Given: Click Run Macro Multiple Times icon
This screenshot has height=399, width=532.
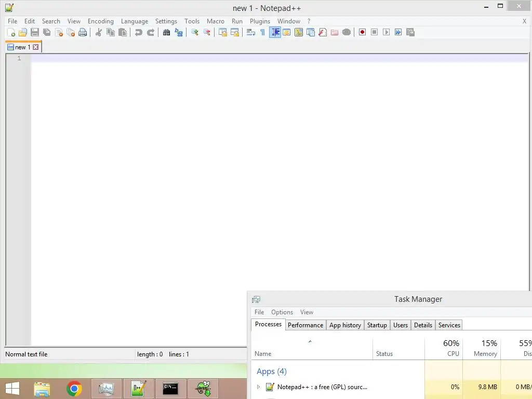Looking at the screenshot, I should pyautogui.click(x=398, y=32).
